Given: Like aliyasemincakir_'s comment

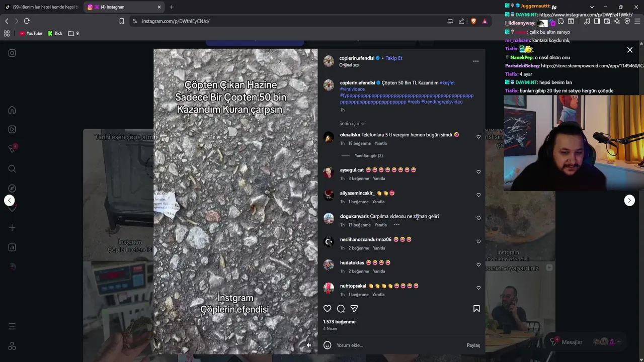Looking at the screenshot, I should pyautogui.click(x=478, y=195).
